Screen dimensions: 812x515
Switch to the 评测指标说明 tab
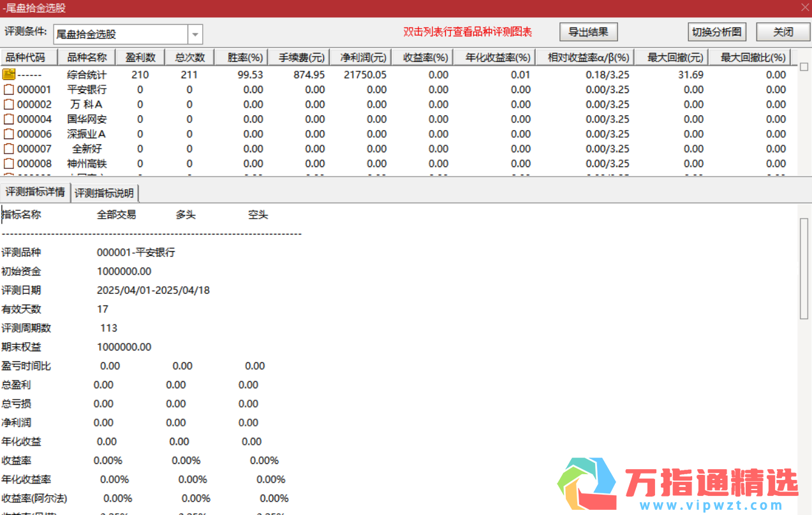click(x=105, y=193)
